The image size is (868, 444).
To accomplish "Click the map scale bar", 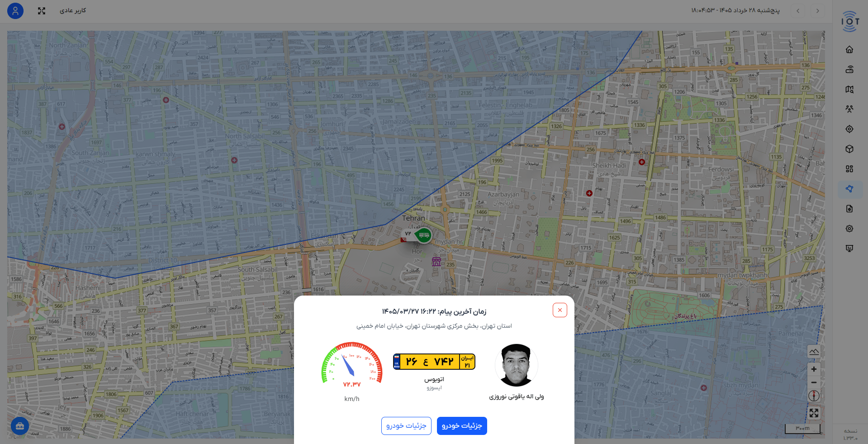I will click(x=803, y=429).
